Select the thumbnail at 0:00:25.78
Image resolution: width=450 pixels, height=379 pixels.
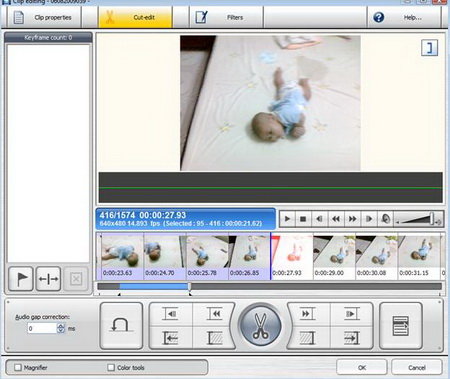(x=207, y=256)
